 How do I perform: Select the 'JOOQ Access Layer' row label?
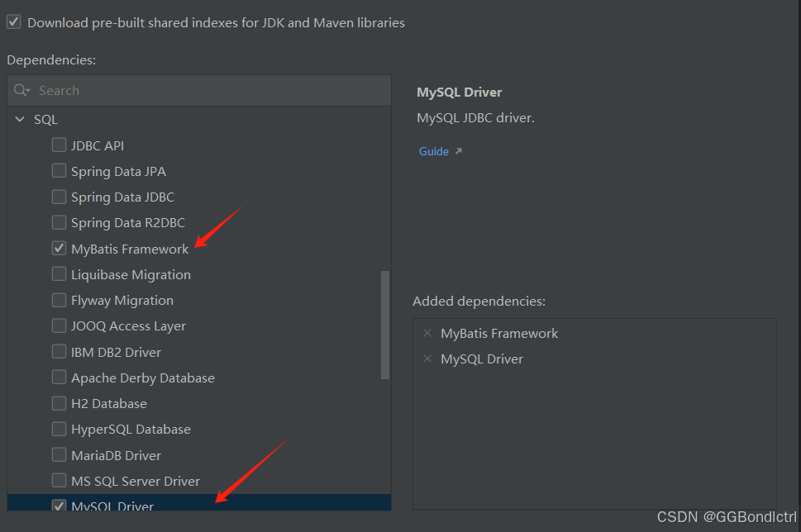click(128, 326)
